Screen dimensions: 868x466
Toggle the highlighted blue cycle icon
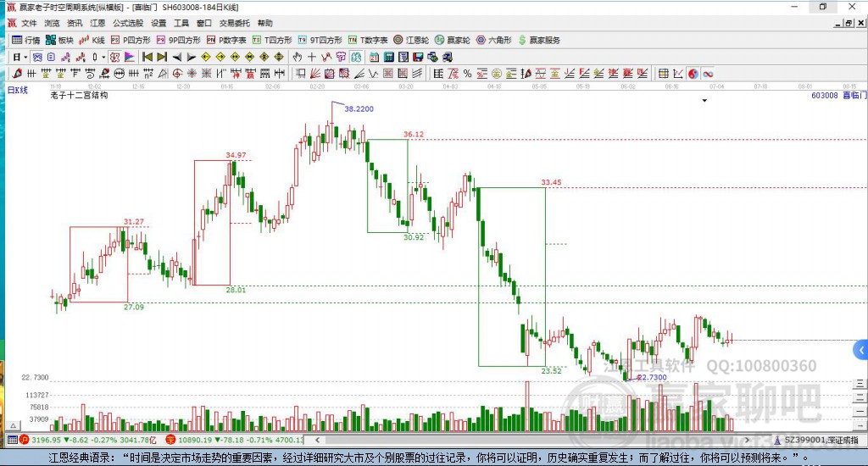(356, 57)
